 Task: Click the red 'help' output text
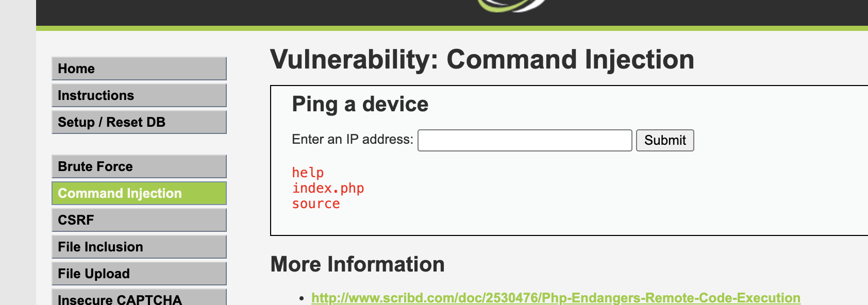click(x=308, y=173)
